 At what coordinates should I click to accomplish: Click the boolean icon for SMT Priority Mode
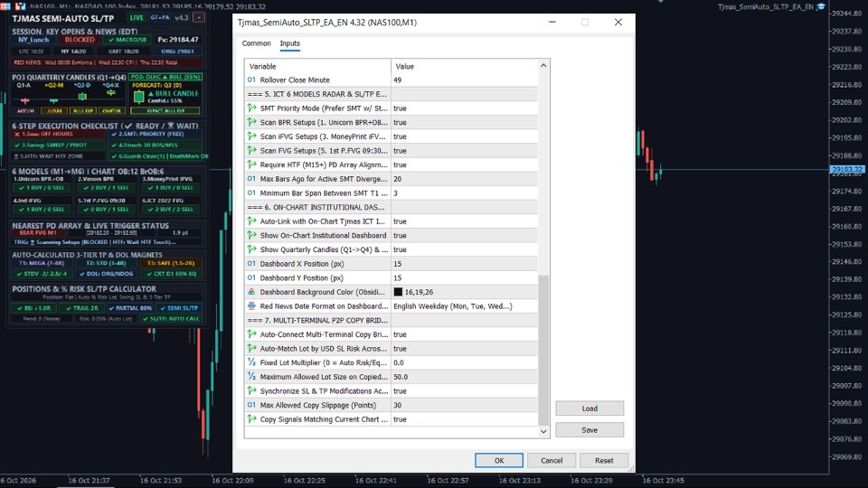[x=251, y=108]
